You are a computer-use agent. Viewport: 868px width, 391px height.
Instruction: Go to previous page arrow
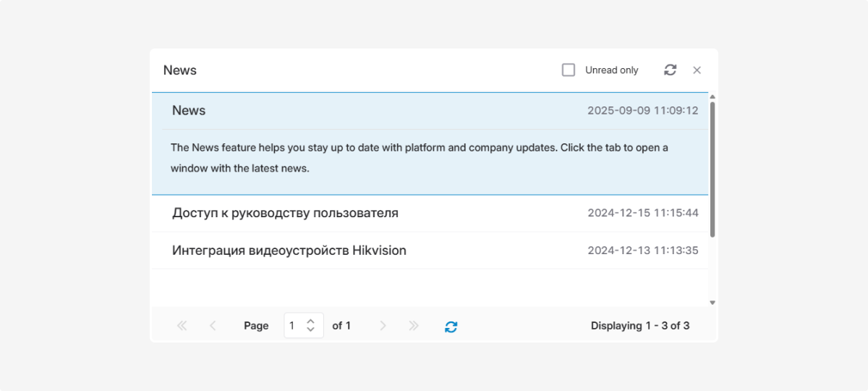(x=213, y=326)
